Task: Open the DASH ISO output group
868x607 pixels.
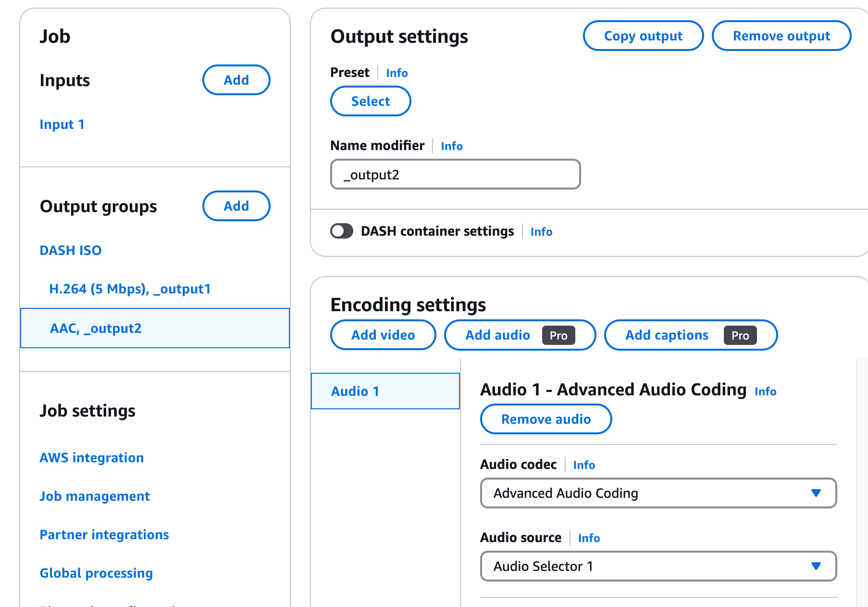Action: [x=70, y=250]
